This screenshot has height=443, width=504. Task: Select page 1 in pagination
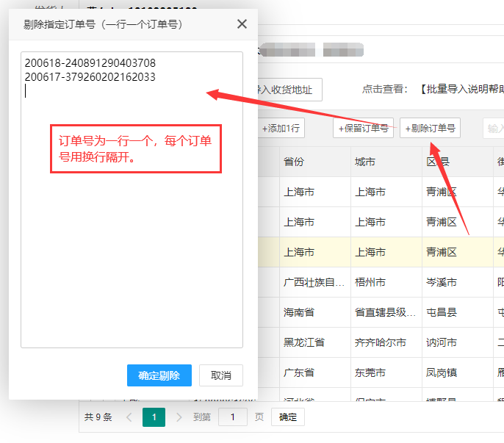(x=154, y=417)
